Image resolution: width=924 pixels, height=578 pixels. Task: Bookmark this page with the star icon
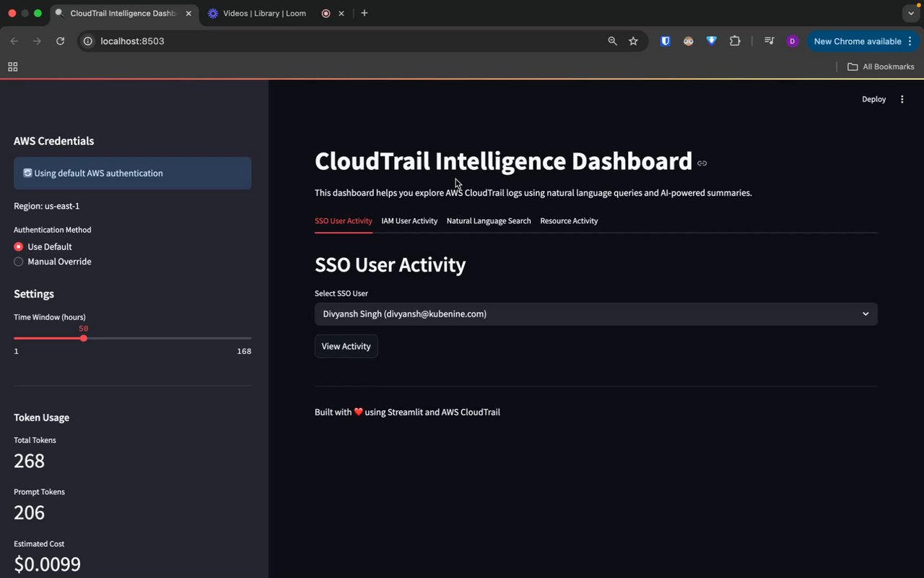[x=633, y=41]
